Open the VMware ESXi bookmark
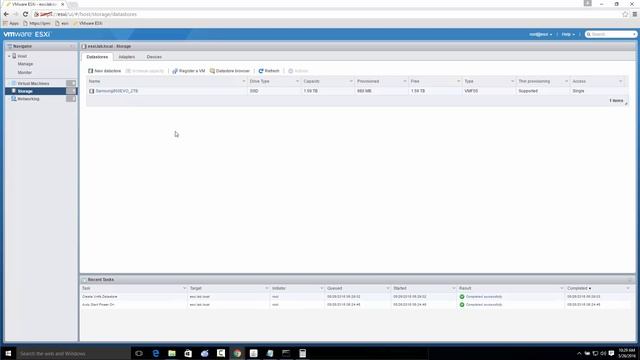Image resolution: width=640 pixels, height=360 pixels. pos(88,23)
